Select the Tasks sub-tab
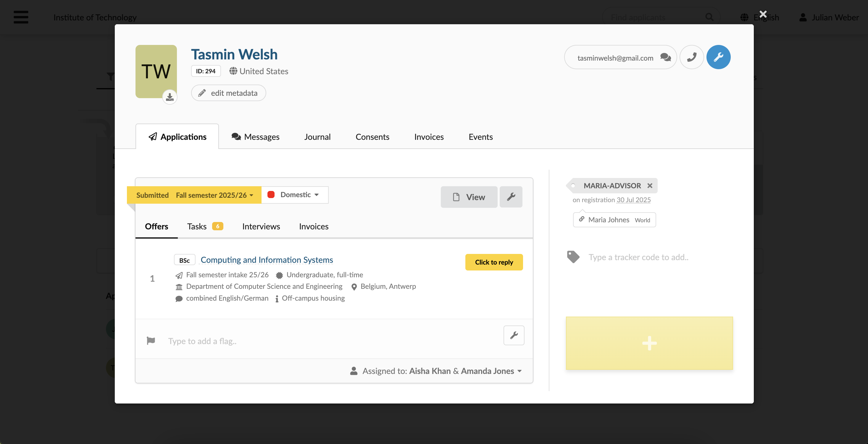868x444 pixels. point(205,226)
